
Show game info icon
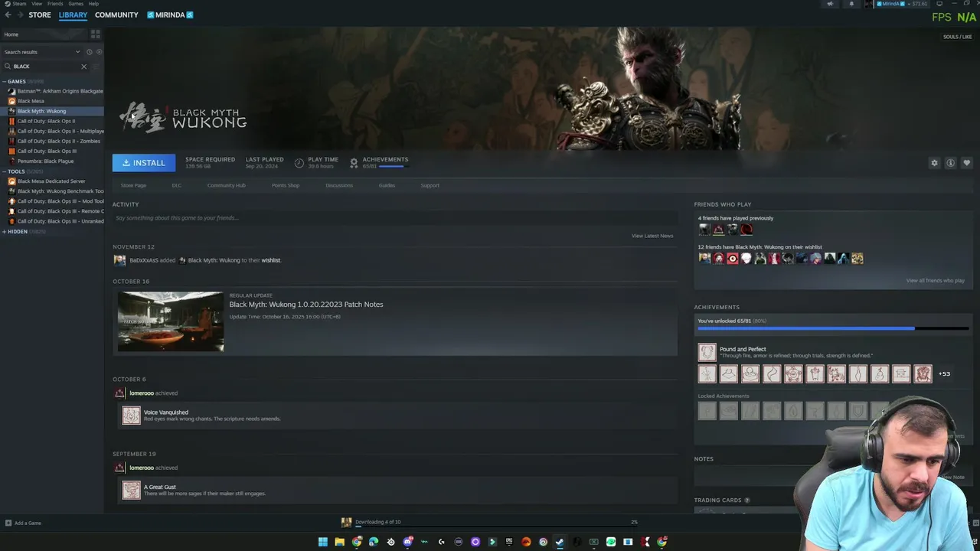point(950,163)
